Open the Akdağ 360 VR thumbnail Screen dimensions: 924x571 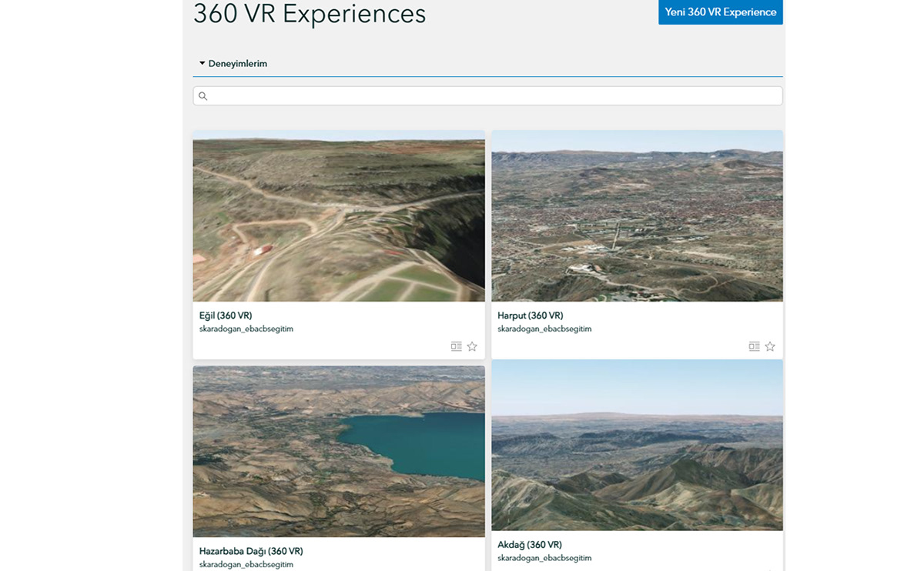(637, 445)
